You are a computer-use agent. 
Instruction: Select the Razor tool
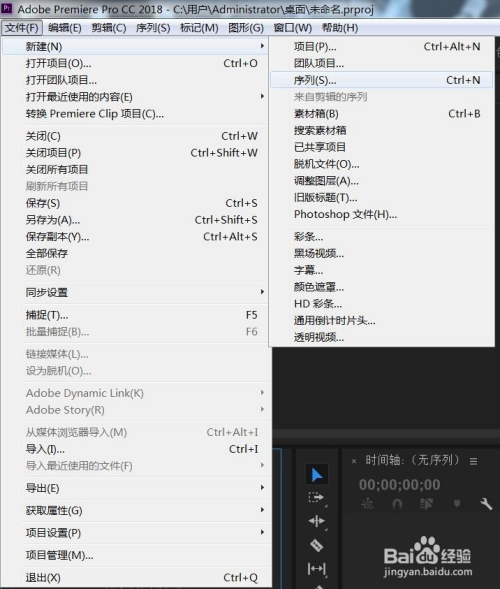316,545
